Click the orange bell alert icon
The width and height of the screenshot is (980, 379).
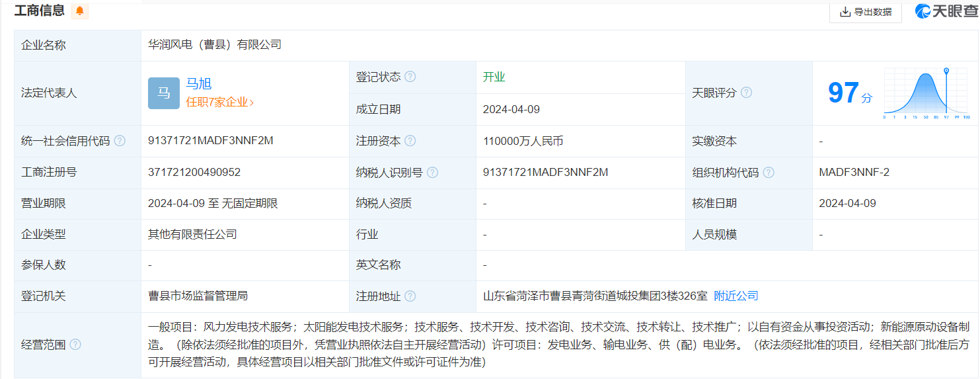pyautogui.click(x=80, y=11)
